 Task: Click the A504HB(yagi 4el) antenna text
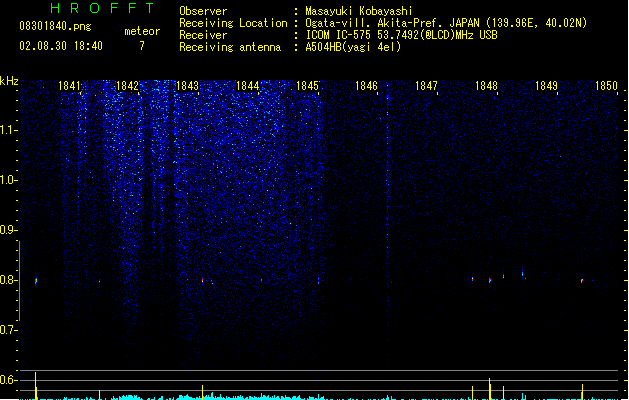pos(353,47)
